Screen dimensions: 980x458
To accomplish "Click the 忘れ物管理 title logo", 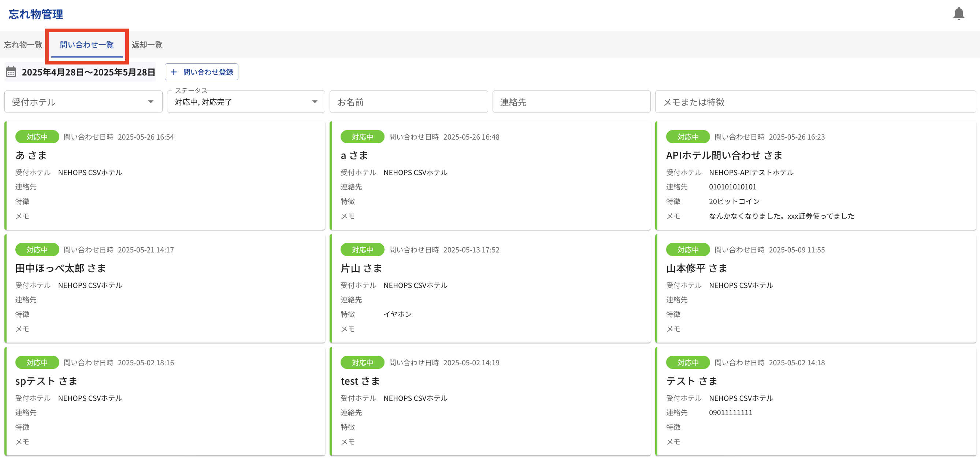I will click(36, 14).
